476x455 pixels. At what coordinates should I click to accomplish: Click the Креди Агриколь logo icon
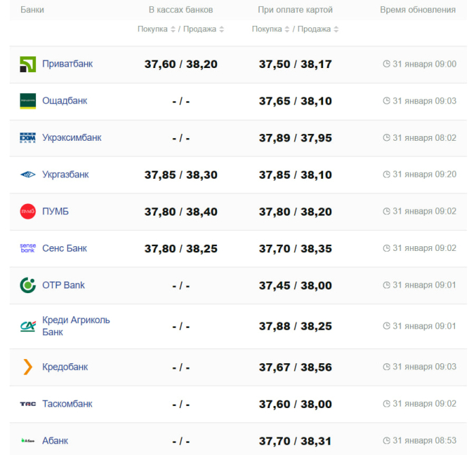click(27, 326)
